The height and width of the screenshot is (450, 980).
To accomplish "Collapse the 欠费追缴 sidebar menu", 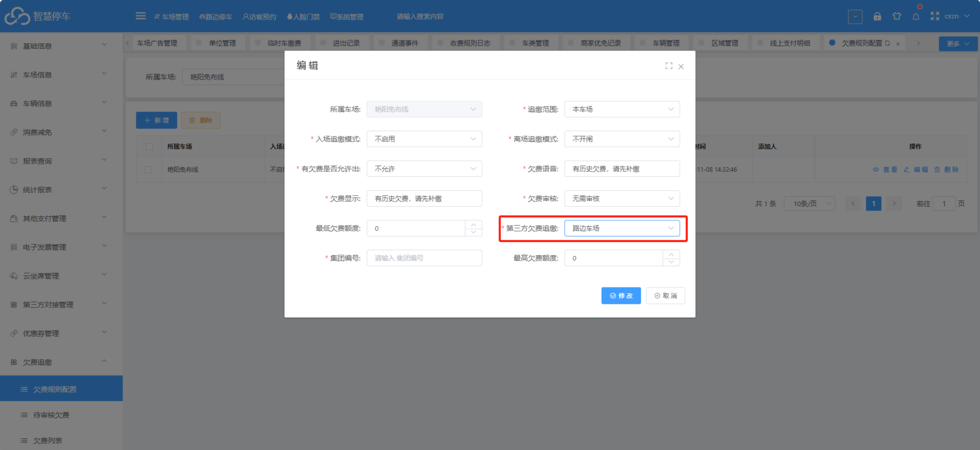I will point(61,362).
